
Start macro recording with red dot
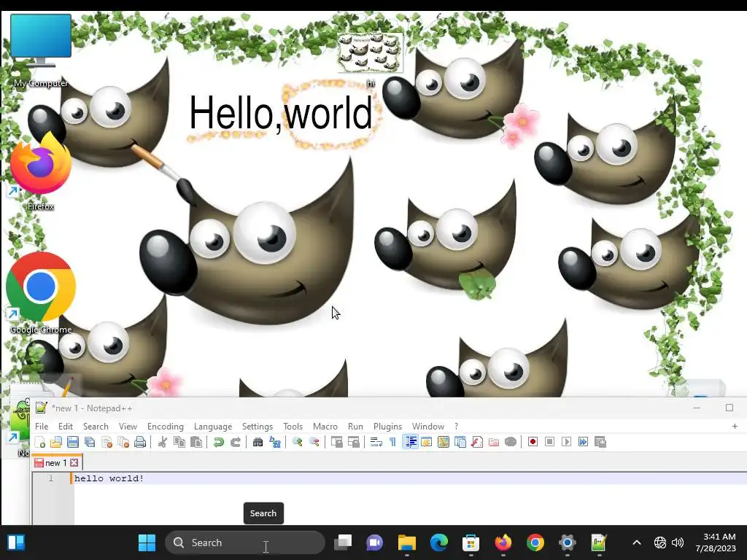pyautogui.click(x=533, y=443)
